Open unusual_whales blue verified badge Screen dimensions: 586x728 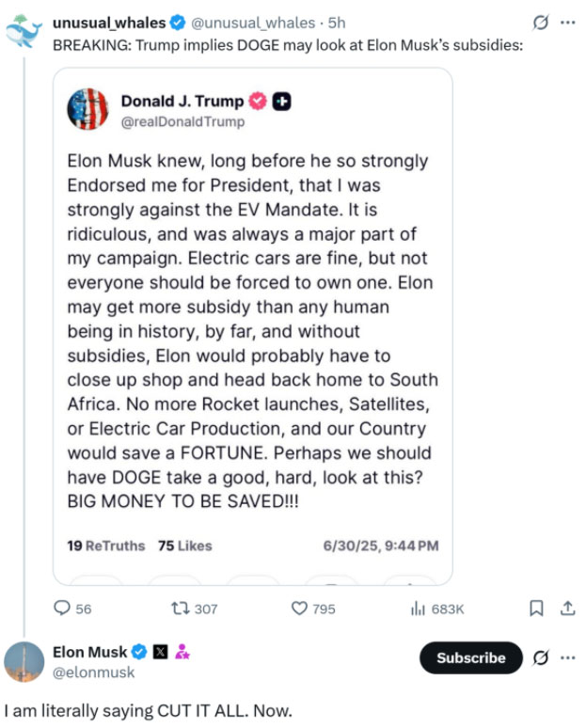pos(178,23)
